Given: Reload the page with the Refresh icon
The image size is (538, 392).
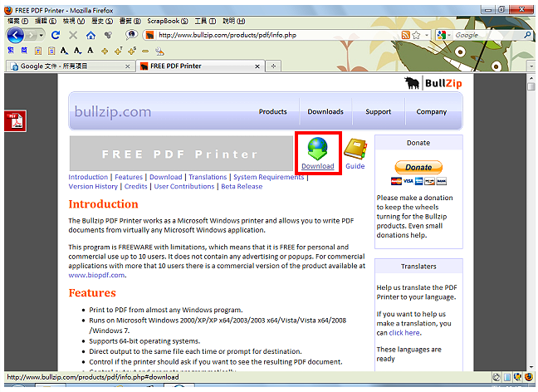Looking at the screenshot, I should pyautogui.click(x=56, y=35).
